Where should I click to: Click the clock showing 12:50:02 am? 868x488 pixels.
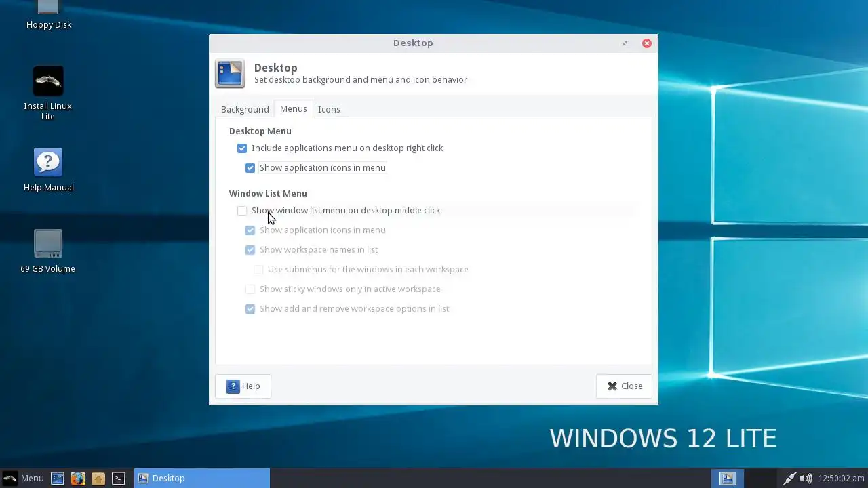pyautogui.click(x=841, y=478)
